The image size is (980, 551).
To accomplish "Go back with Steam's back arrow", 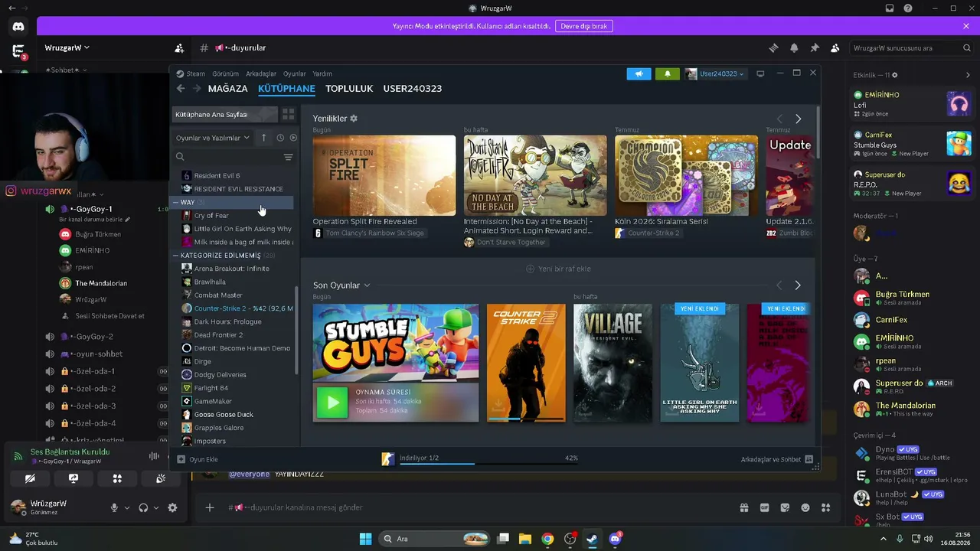I will [181, 89].
